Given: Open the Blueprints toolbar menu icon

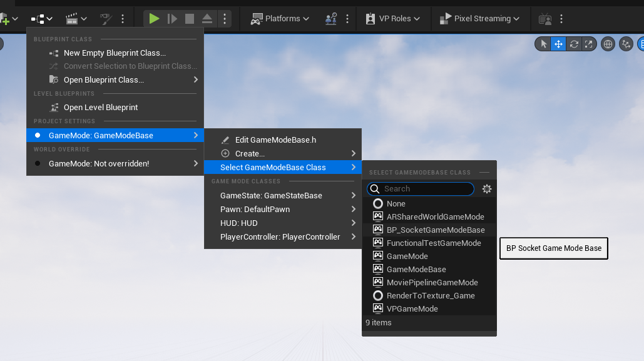Looking at the screenshot, I should (x=41, y=19).
